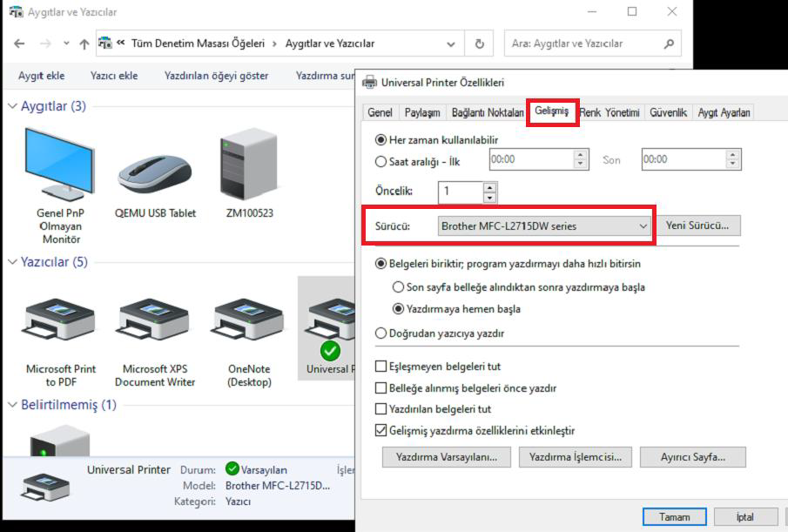Screen dimensions: 788x532
Task: Collapse the Belirtilmemiş (1) group
Action: click(12, 404)
